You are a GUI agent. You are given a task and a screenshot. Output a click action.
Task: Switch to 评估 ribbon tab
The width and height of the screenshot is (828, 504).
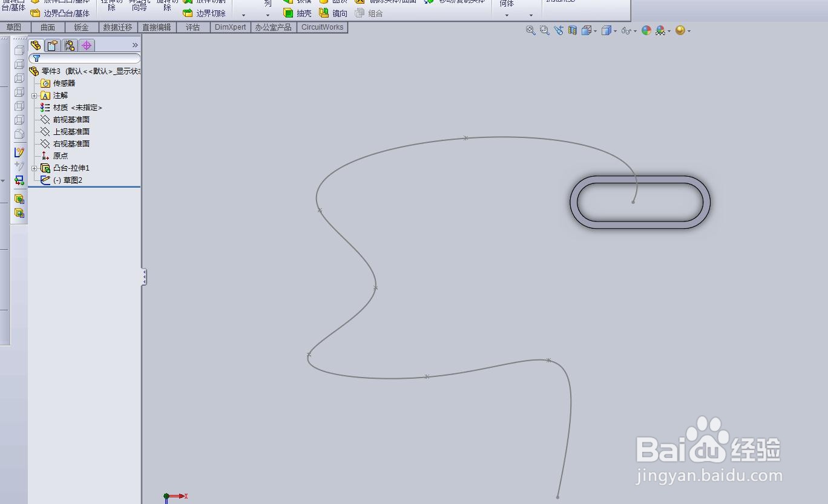point(193,27)
